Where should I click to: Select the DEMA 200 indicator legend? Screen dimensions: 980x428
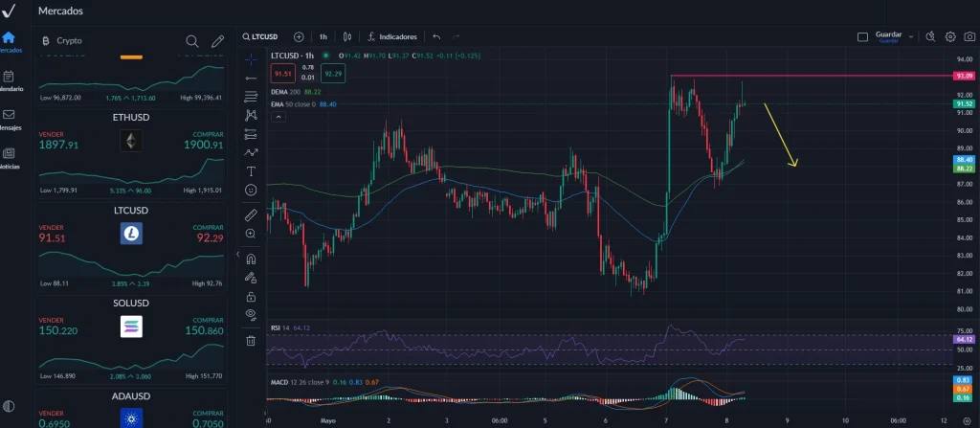pyautogui.click(x=296, y=91)
